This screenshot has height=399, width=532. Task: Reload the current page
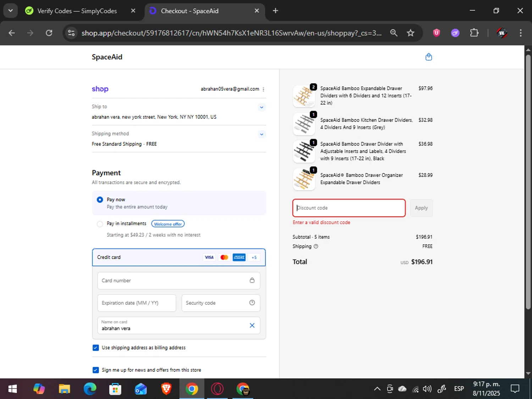click(49, 33)
